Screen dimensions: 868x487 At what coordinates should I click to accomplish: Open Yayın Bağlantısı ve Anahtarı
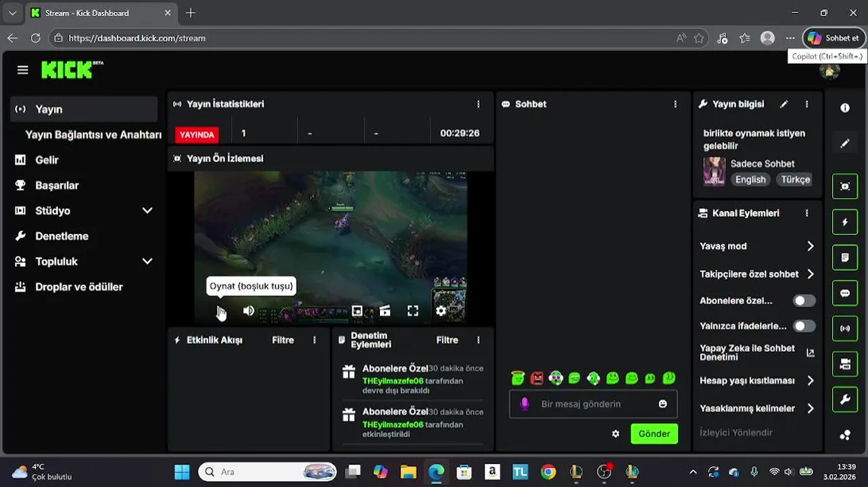tap(93, 135)
